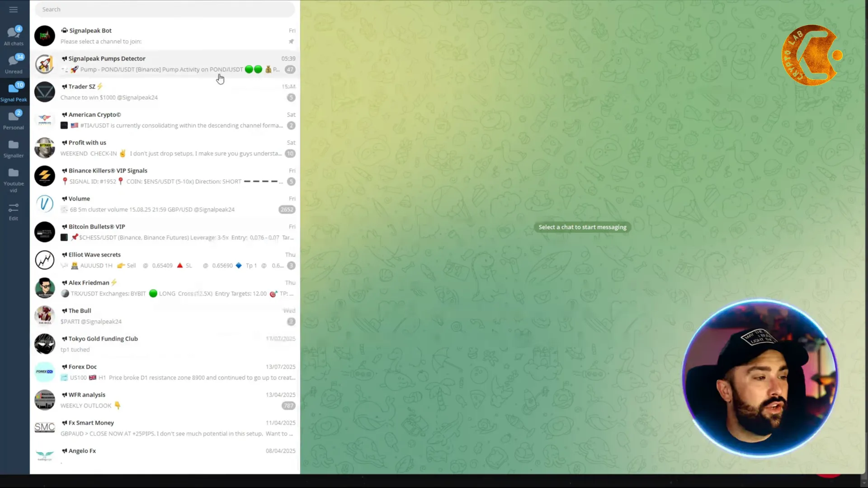
Task: Open Bitcoin Bullets VIP avatar
Action: click(45, 232)
